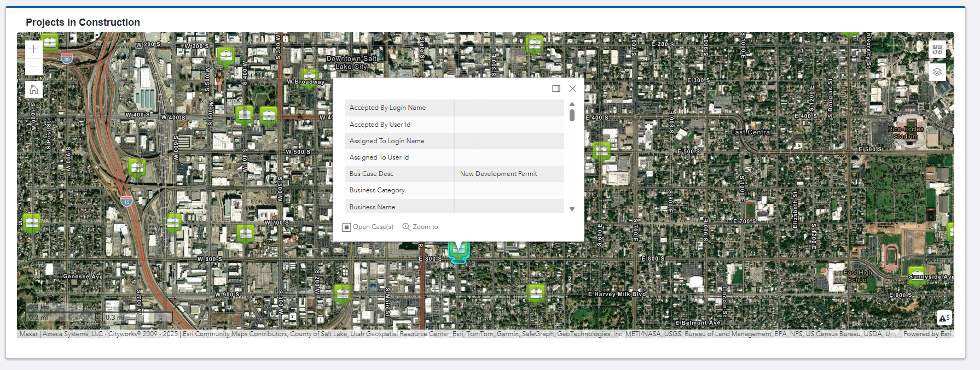
Task: Select the project marker below E 400 S
Action: pyautogui.click(x=601, y=150)
